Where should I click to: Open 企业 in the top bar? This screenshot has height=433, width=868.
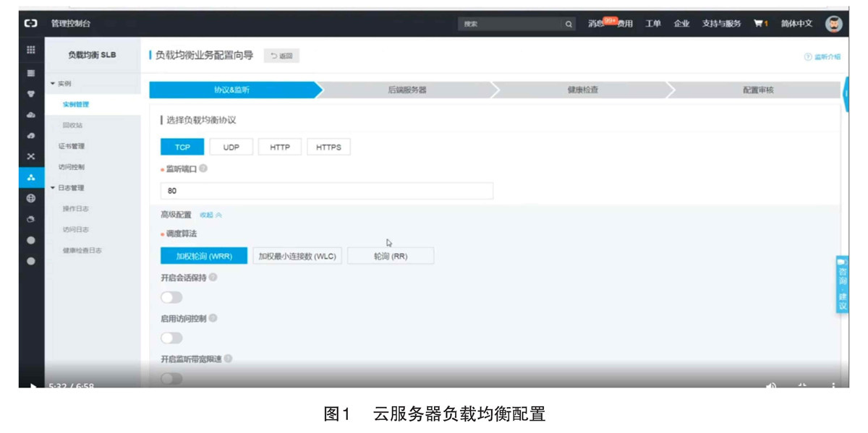[x=681, y=24]
